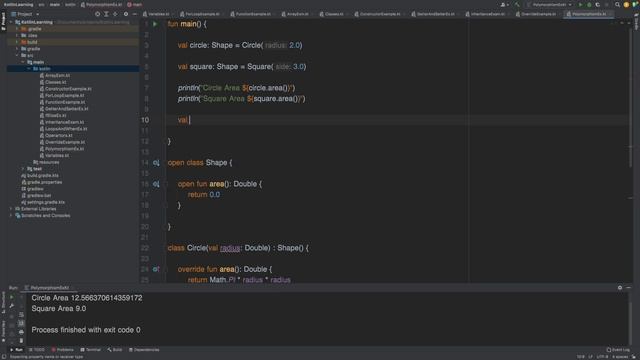Collapse the KotlinLearning root node
The image size is (640, 360).
[11, 22]
